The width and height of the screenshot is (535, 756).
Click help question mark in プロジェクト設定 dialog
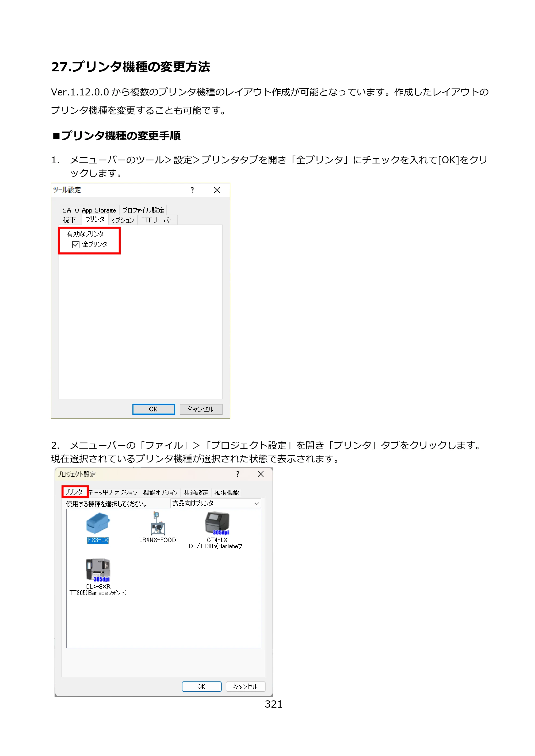point(238,474)
